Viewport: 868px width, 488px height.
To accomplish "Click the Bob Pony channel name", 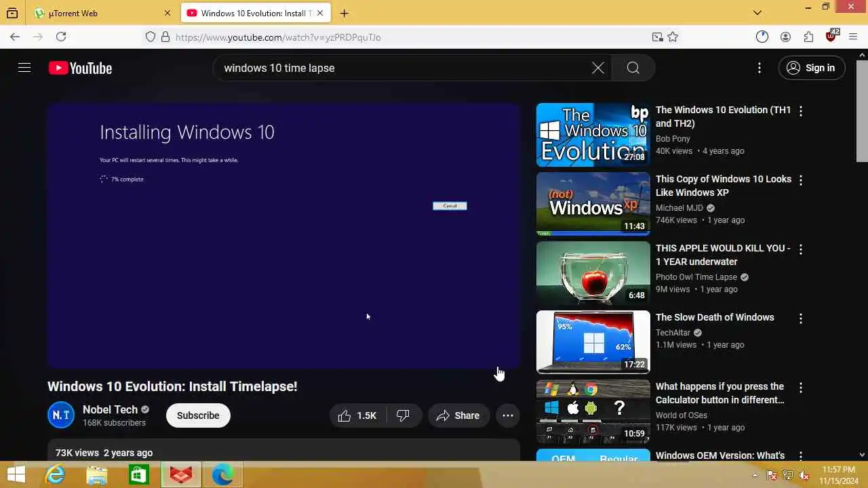I will click(x=673, y=138).
